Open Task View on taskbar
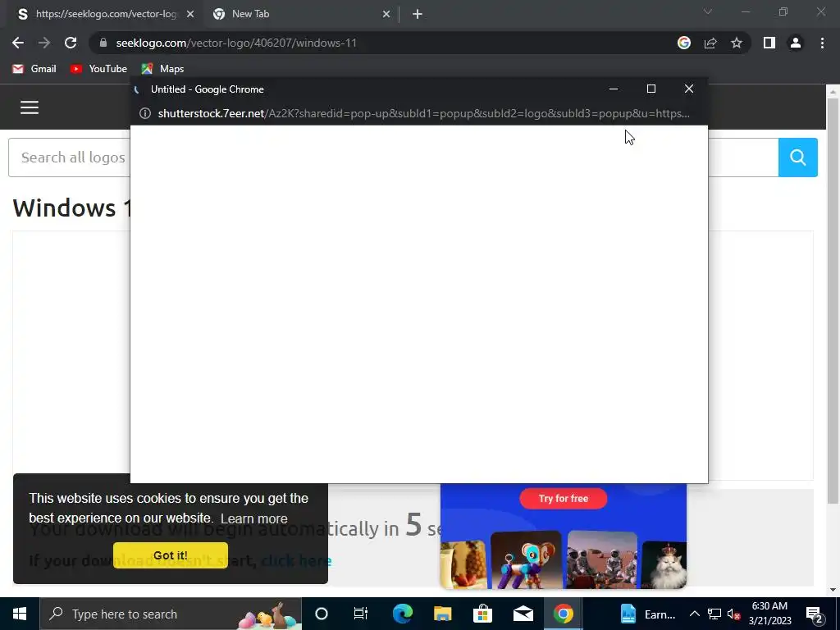The width and height of the screenshot is (840, 630). pyautogui.click(x=361, y=614)
